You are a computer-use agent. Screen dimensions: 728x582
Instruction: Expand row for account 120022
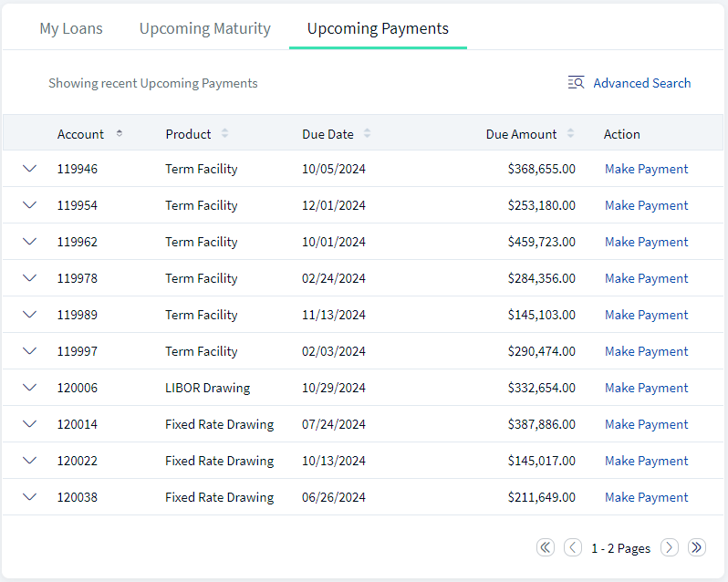tap(30, 461)
